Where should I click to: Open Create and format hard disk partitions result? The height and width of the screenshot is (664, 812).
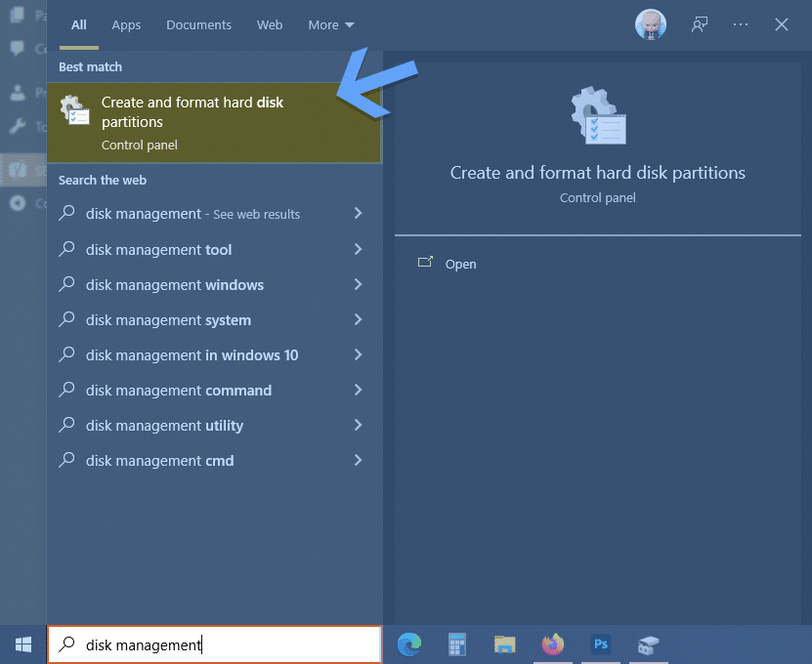(x=214, y=123)
